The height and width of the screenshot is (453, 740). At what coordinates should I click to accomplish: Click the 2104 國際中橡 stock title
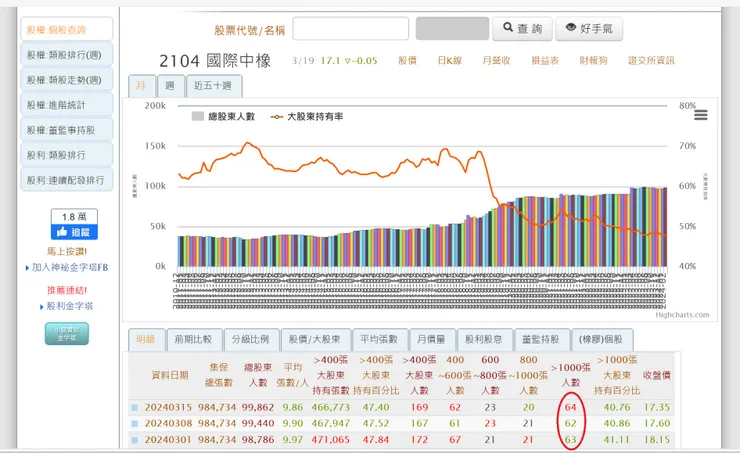pos(215,61)
